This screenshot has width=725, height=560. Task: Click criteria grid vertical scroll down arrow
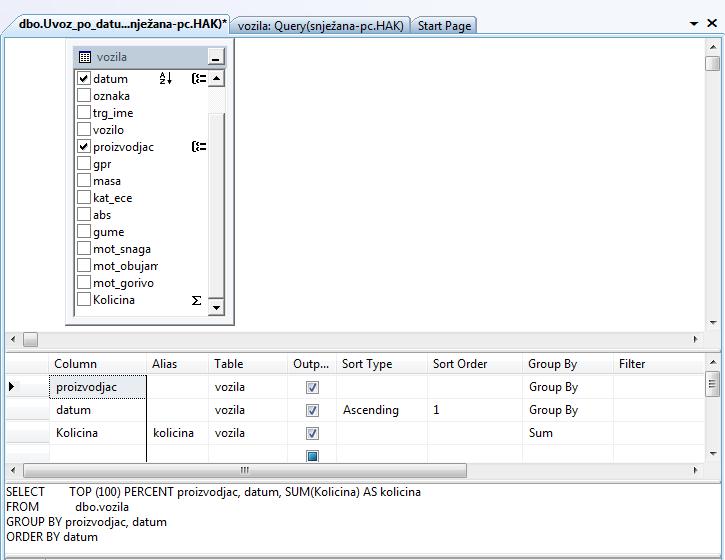click(713, 454)
